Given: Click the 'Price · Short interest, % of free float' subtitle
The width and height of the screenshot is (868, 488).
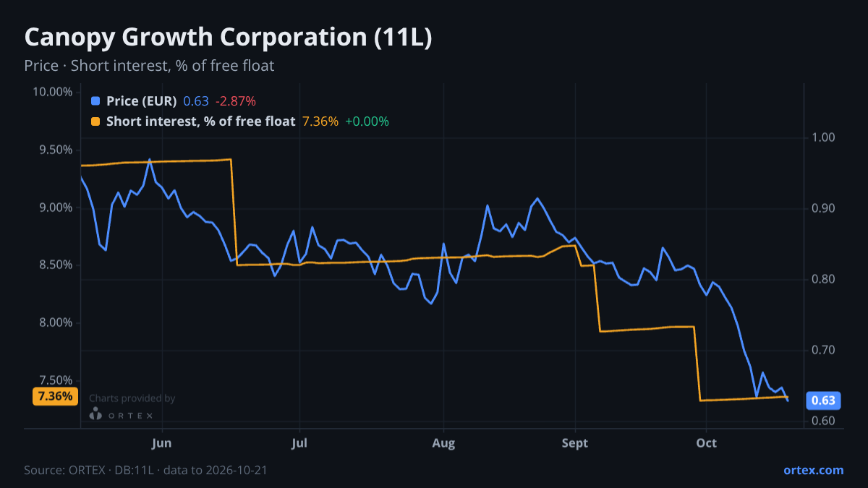Looking at the screenshot, I should click(149, 66).
